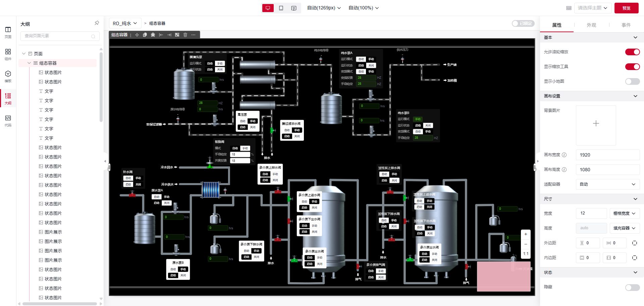Click the copy icon in 组态容器 toolbar
644x306 pixels.
point(145,35)
